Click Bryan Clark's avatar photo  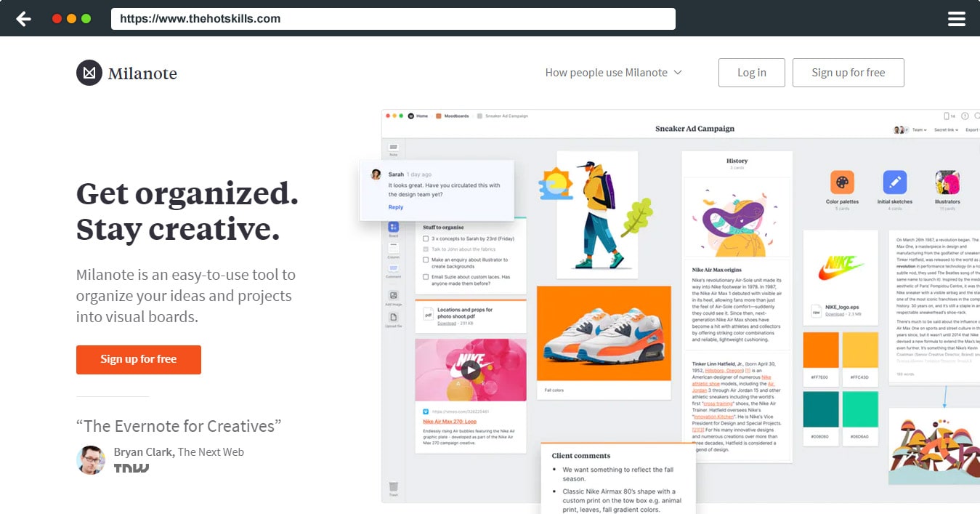click(91, 460)
